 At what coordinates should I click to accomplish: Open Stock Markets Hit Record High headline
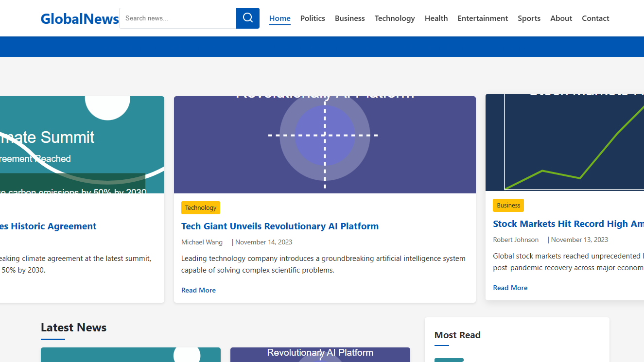point(568,224)
